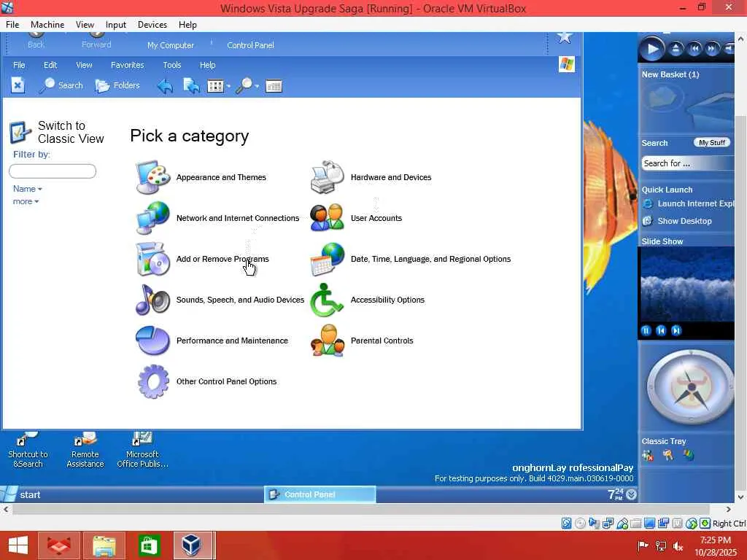Open Windows Store from host taskbar

149,545
